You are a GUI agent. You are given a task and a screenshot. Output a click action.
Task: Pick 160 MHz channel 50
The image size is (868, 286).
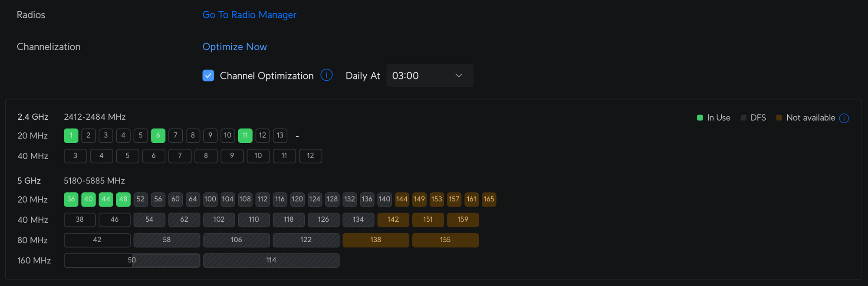(132, 260)
